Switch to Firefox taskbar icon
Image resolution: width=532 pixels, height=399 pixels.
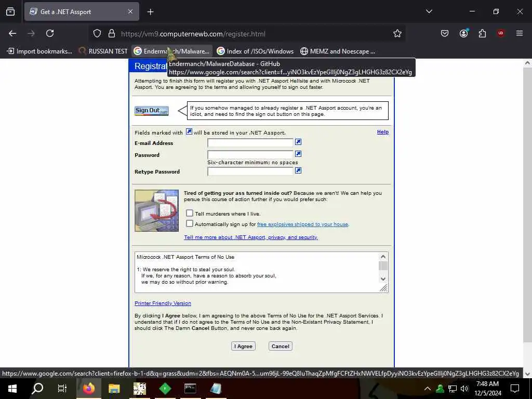(x=88, y=389)
